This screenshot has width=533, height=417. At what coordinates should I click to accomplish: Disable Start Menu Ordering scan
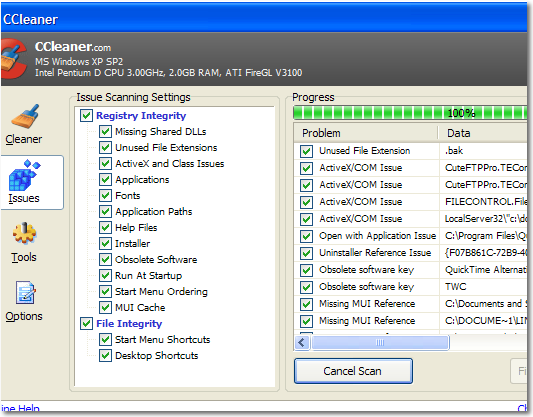(105, 291)
